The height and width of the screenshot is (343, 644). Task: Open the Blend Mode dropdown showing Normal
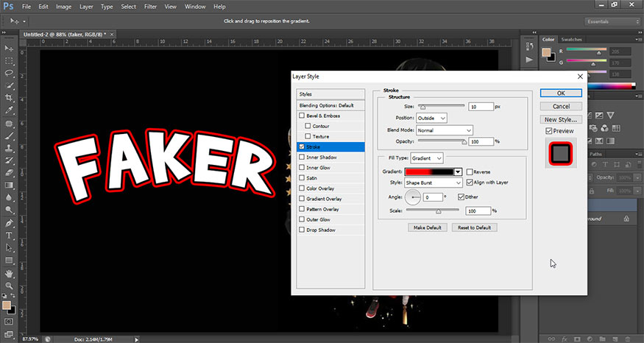[x=445, y=130]
